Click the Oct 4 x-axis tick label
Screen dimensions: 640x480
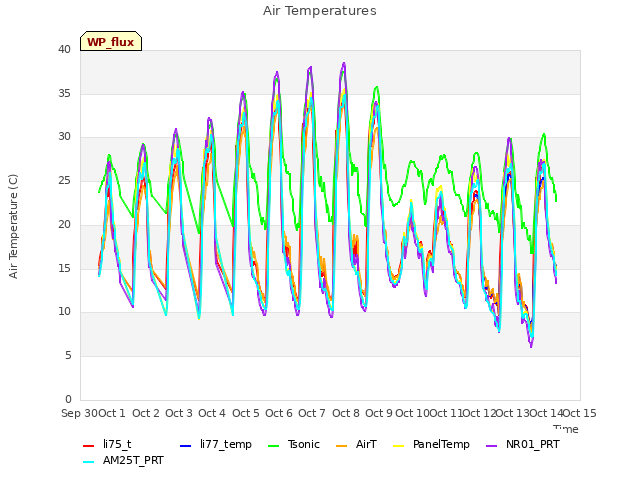(212, 413)
